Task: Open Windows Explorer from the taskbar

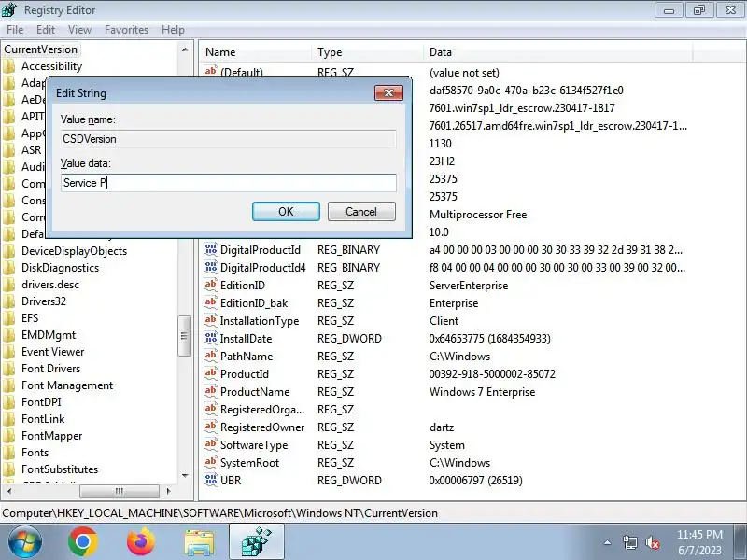Action: 199,543
